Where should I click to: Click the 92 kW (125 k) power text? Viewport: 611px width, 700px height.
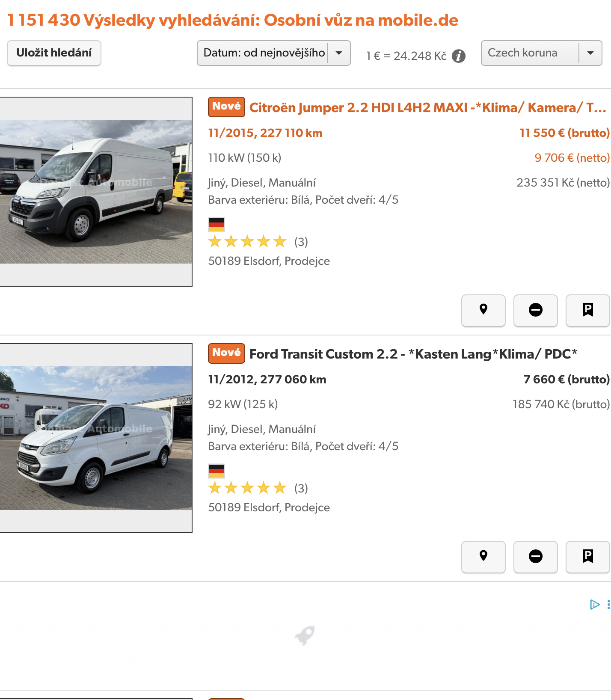pos(243,404)
